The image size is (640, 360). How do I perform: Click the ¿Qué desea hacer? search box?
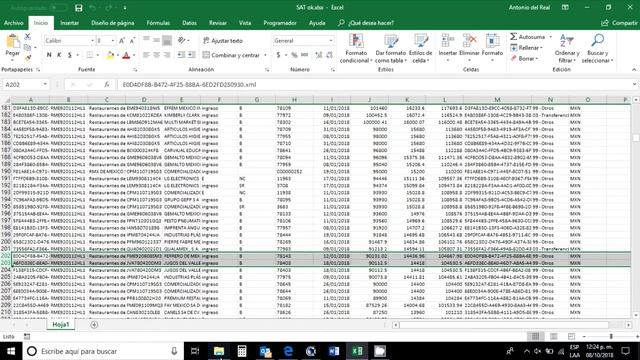366,23
